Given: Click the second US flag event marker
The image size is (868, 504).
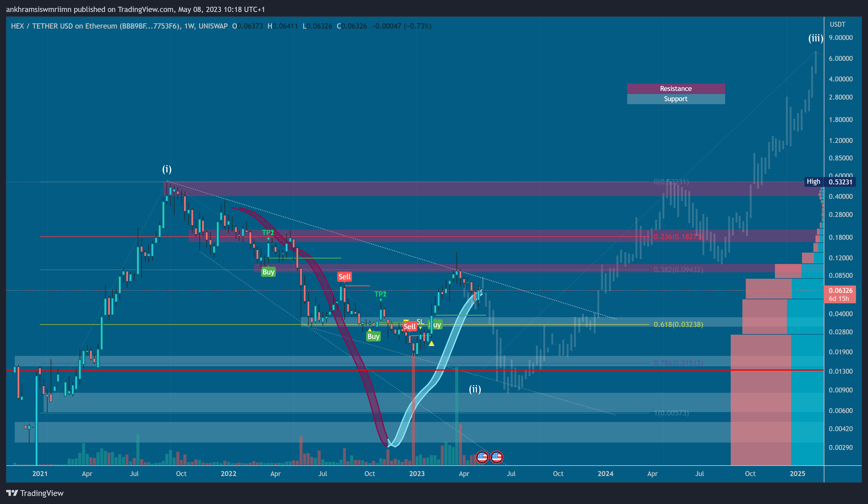Looking at the screenshot, I should tap(496, 457).
